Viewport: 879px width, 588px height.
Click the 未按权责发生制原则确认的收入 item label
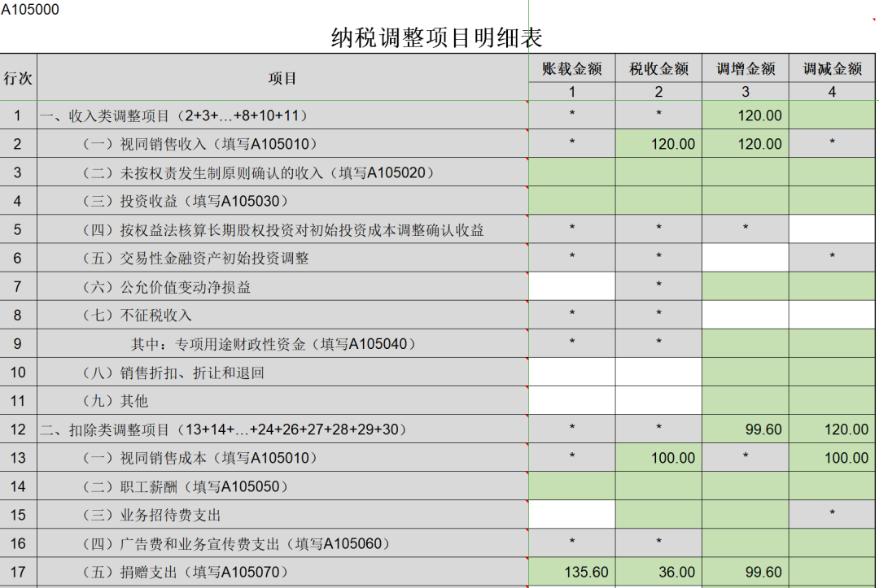coord(259,172)
